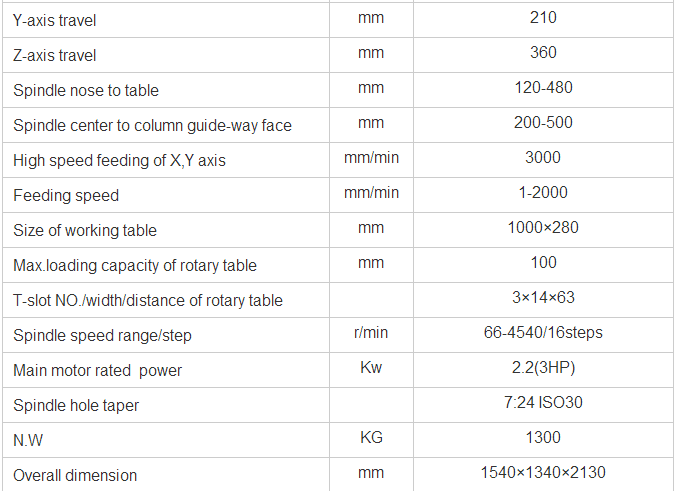Click Max.loading capacity of rotary table
674x491 pixels.
click(x=135, y=265)
